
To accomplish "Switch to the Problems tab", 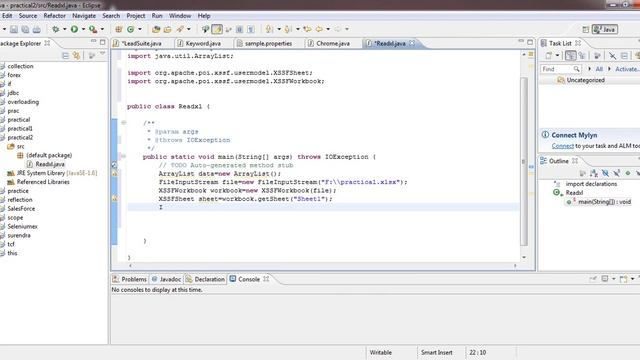I will 129,279.
